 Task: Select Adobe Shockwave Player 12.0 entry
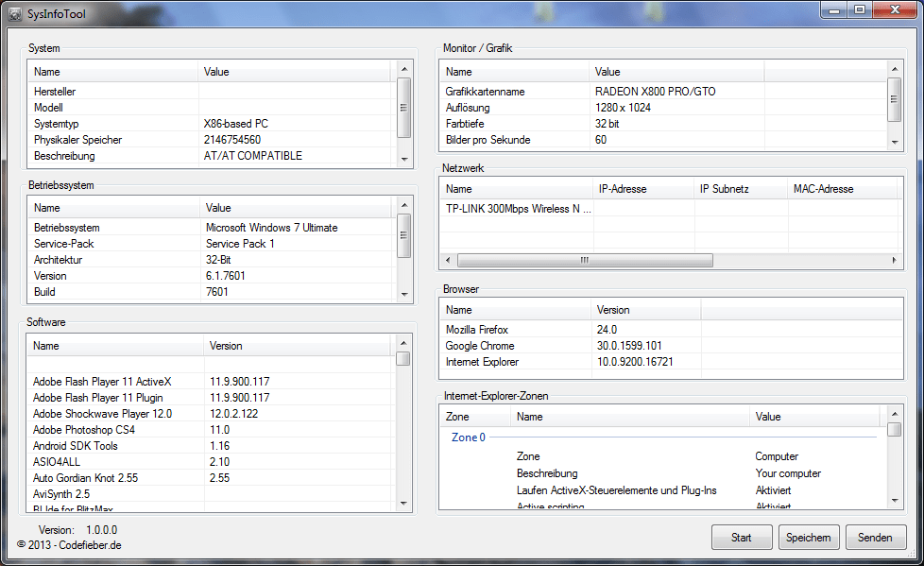[211, 414]
